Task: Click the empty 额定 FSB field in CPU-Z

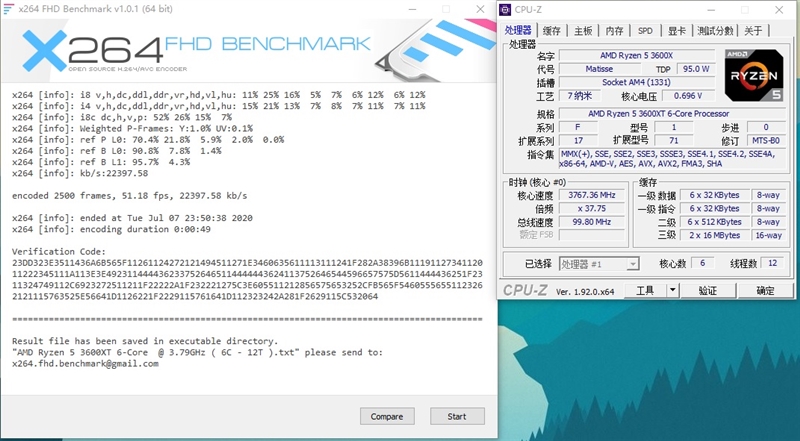Action: (592, 235)
